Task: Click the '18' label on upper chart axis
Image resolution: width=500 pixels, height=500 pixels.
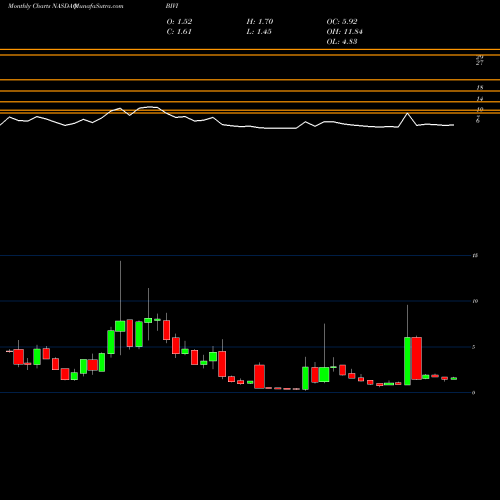Action: tap(480, 88)
